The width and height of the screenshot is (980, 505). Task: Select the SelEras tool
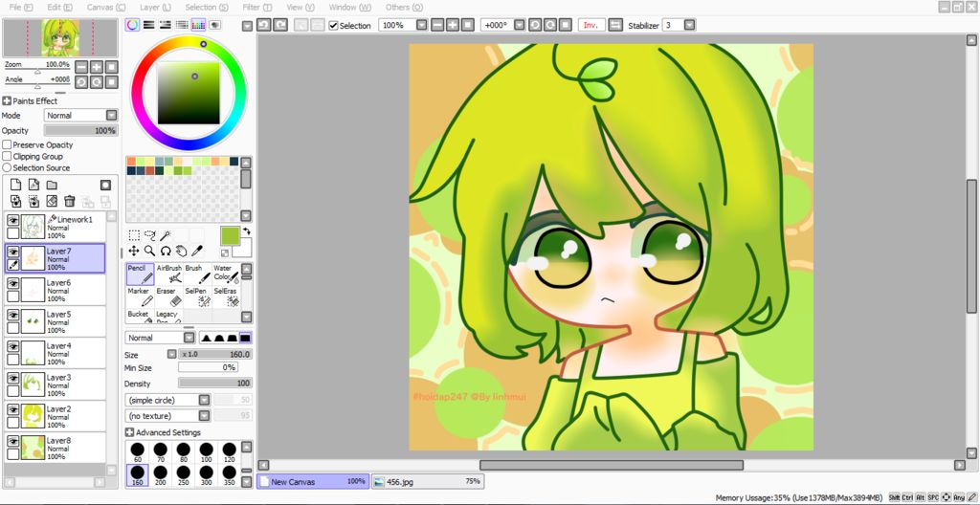[x=226, y=297]
